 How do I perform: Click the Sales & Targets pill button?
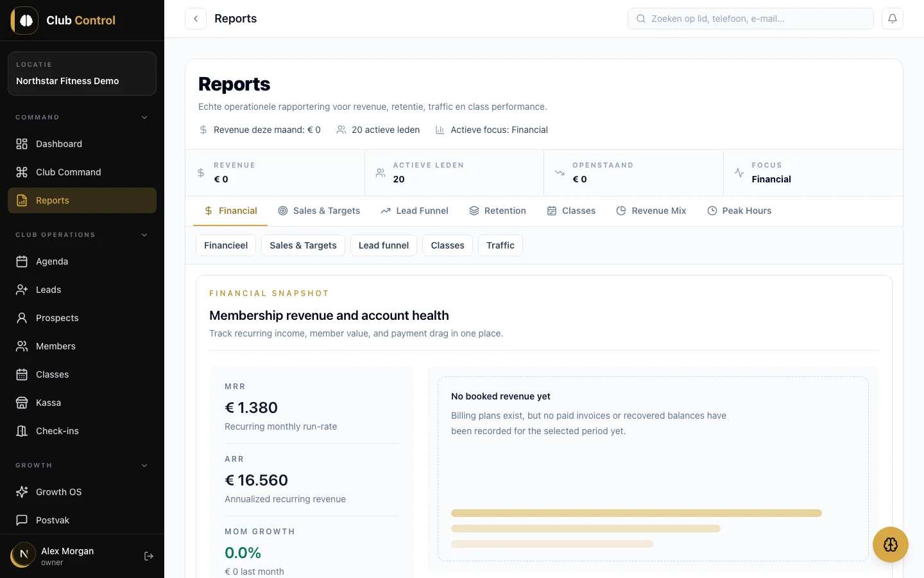(303, 245)
